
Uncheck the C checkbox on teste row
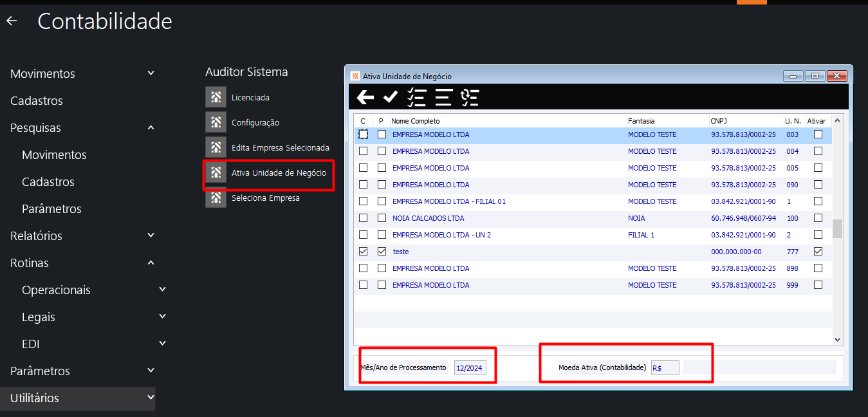point(364,252)
